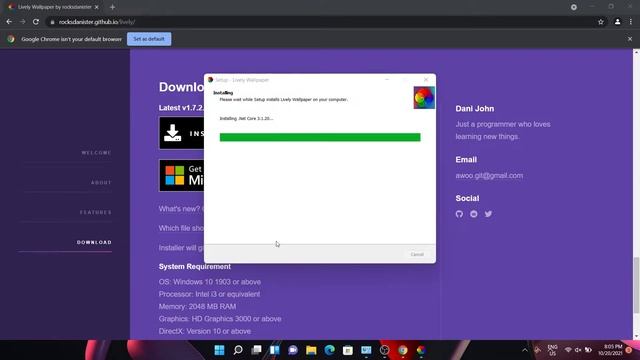Open the clock showing 8:05 PM

[x=611, y=350]
